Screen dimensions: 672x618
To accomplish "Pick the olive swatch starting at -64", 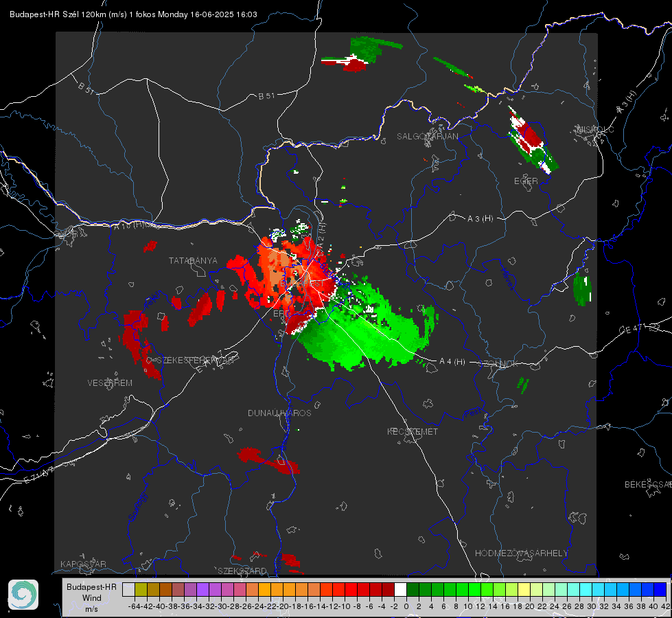I will pyautogui.click(x=141, y=589).
